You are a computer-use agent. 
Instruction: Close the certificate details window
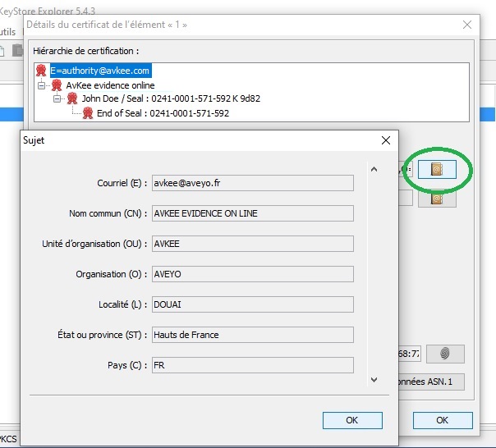click(467, 25)
